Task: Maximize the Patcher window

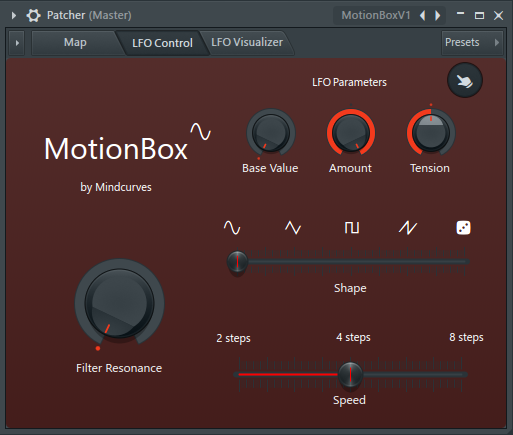Action: click(479, 15)
